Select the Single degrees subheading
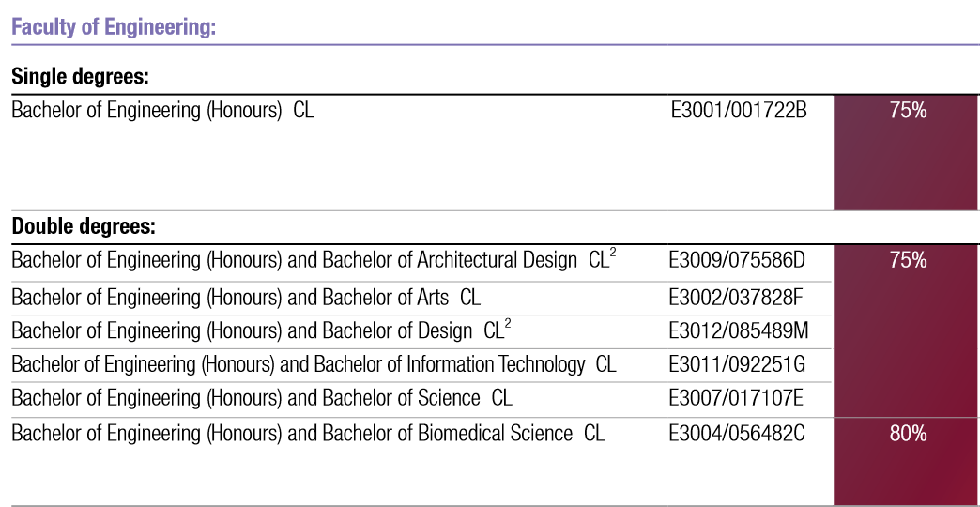The image size is (980, 507). click(x=81, y=76)
